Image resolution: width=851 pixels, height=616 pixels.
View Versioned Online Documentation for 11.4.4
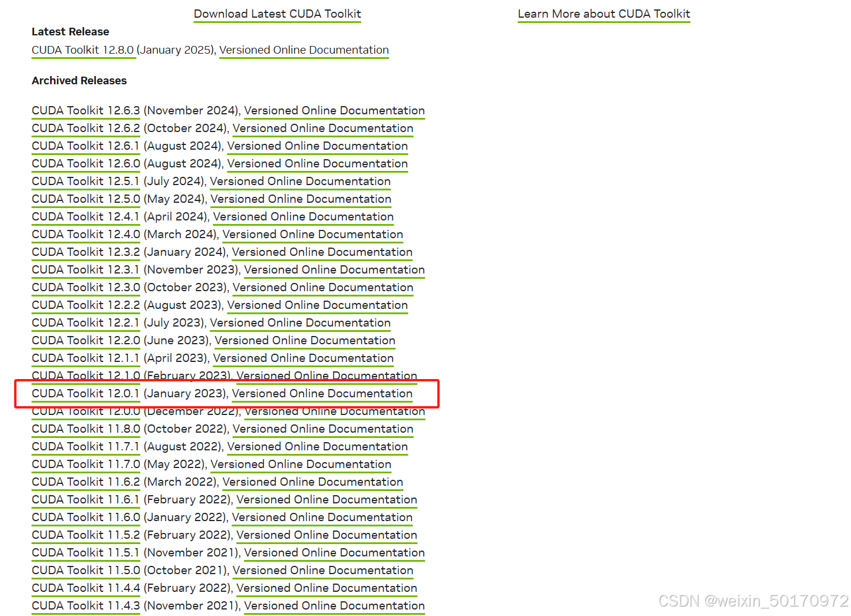[x=327, y=588]
